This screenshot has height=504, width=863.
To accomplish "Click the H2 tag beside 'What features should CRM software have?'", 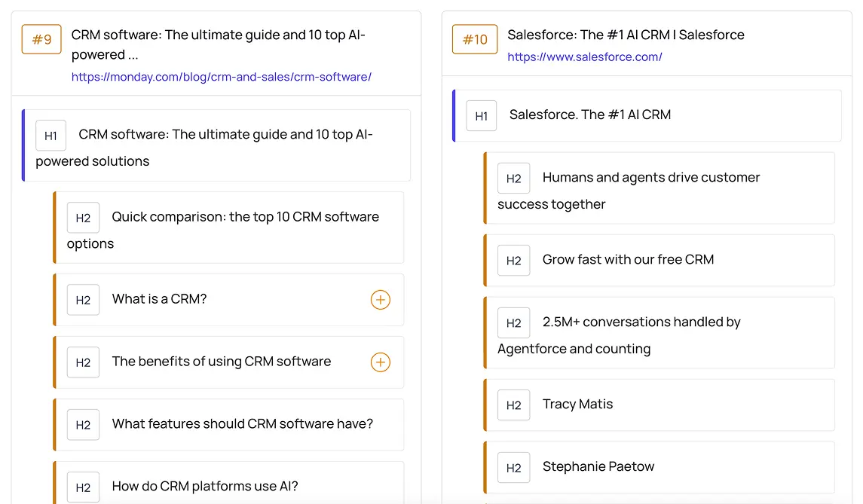I will pyautogui.click(x=83, y=425).
